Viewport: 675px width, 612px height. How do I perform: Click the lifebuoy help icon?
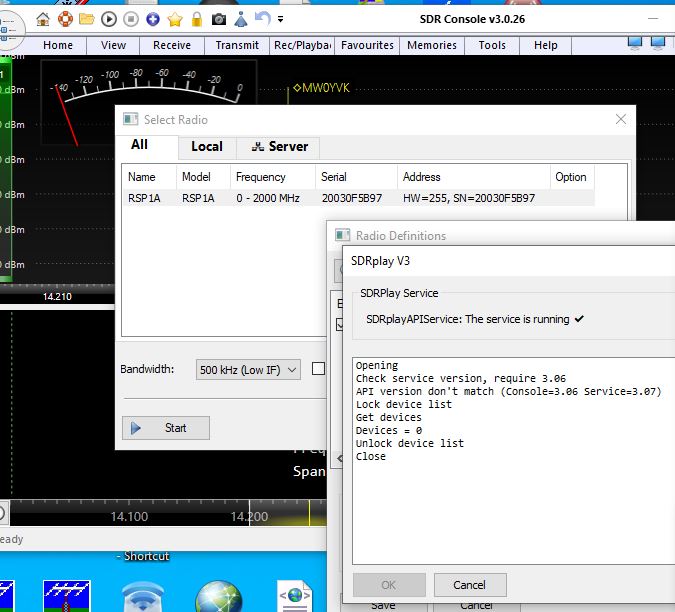(x=65, y=18)
